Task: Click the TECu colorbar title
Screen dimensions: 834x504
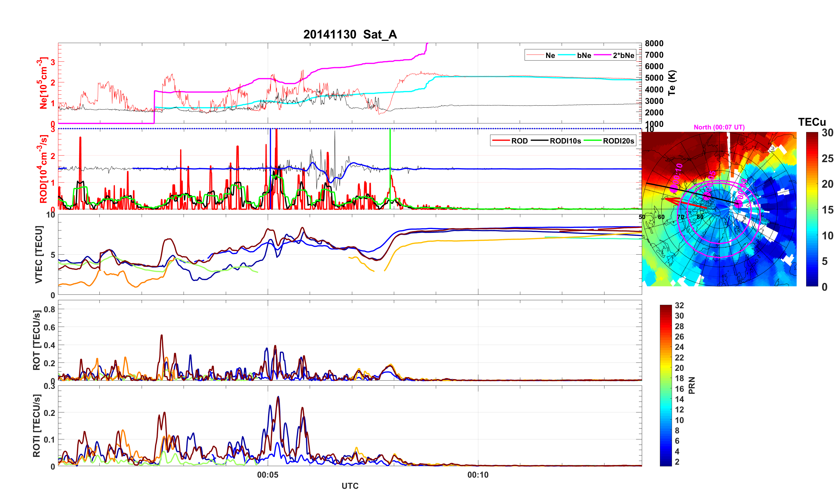Action: tap(812, 122)
